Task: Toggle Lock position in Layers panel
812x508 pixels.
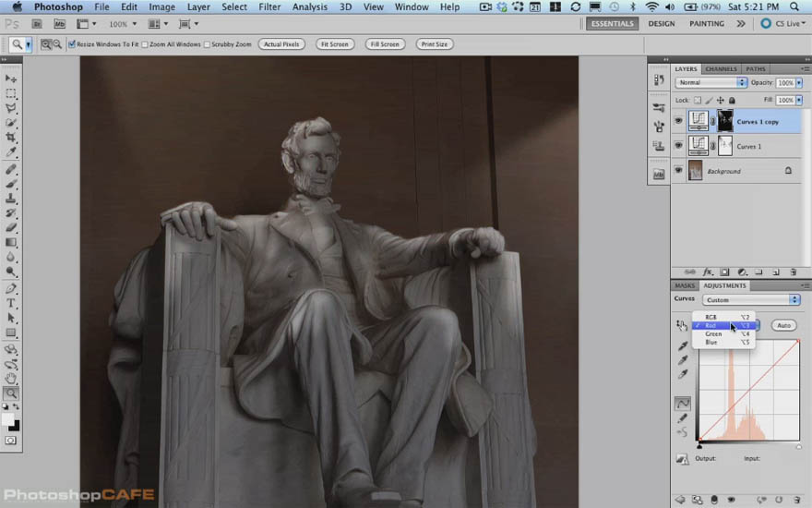Action: (x=721, y=100)
